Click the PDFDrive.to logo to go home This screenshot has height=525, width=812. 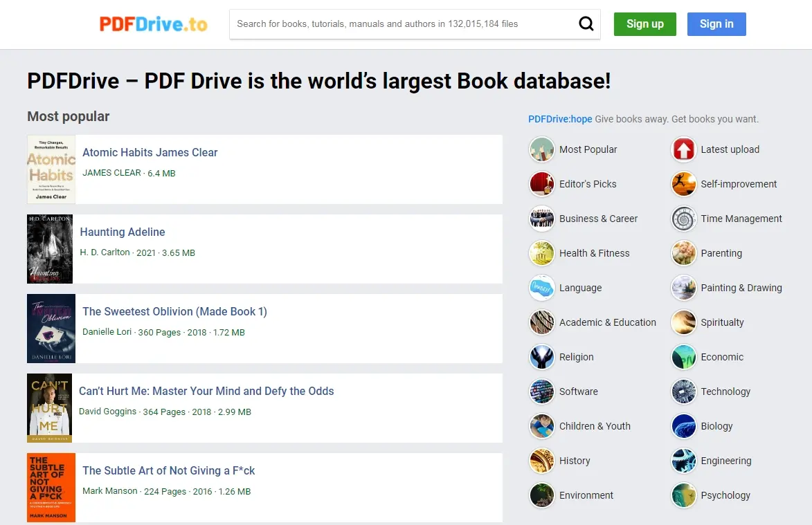pyautogui.click(x=153, y=24)
